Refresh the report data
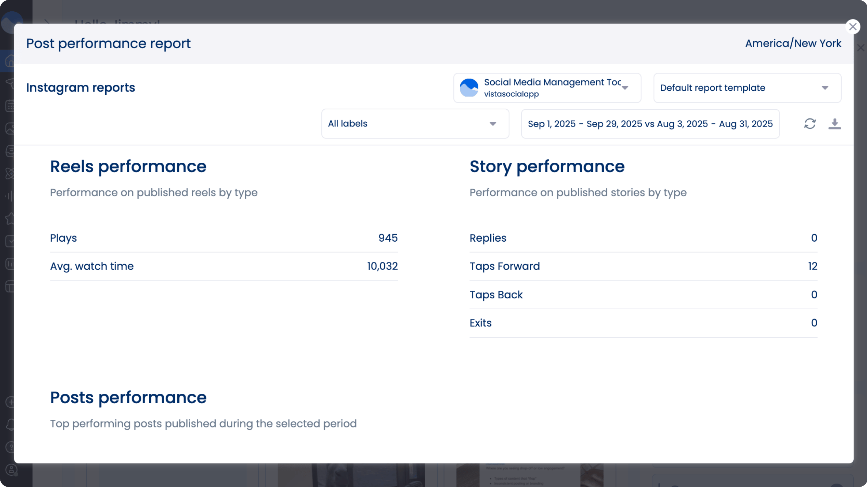 (810, 124)
